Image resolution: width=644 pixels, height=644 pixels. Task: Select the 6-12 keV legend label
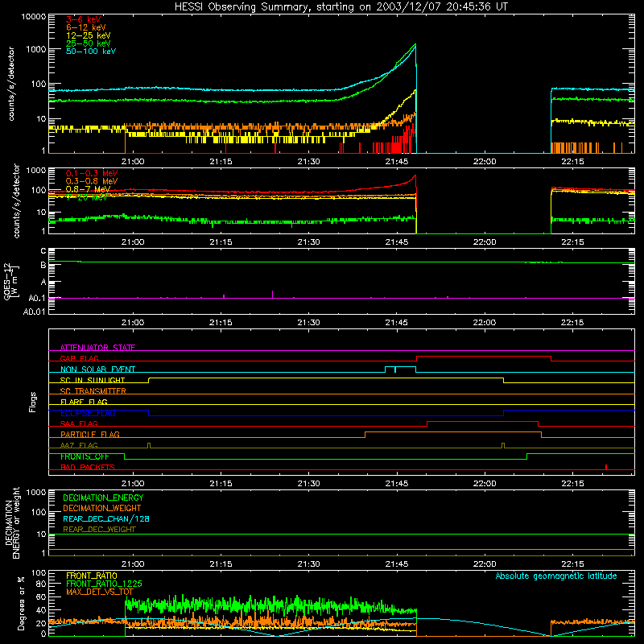pos(86,27)
